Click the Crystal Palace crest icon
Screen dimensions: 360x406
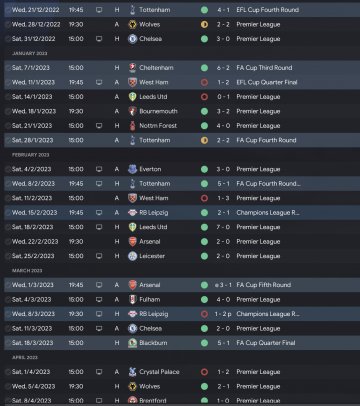point(133,372)
